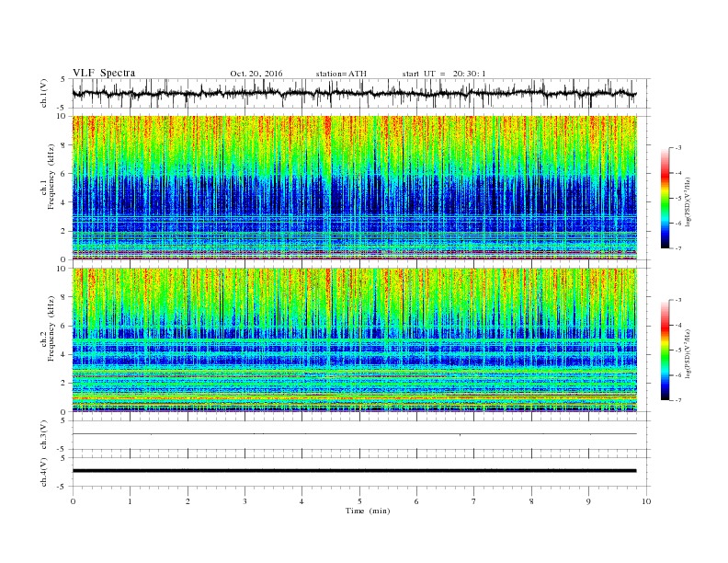The width and height of the screenshot is (728, 563).
Task: Click the time-axis tick label "9"
Action: [588, 501]
